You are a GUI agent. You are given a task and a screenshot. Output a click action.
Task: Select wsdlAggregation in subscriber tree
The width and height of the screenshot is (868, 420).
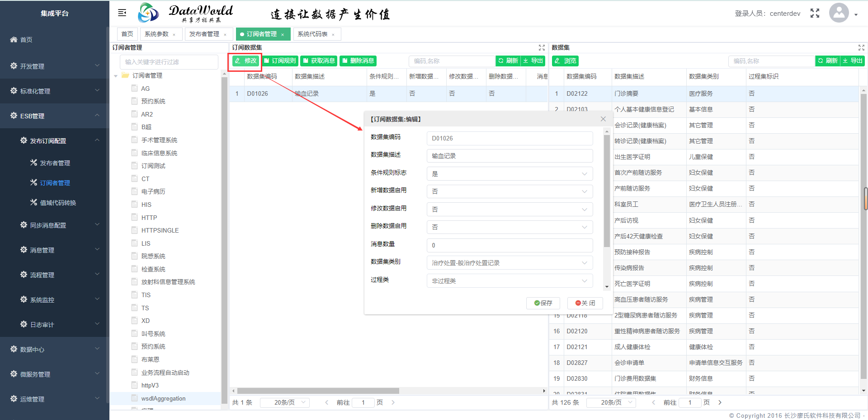[x=163, y=398]
